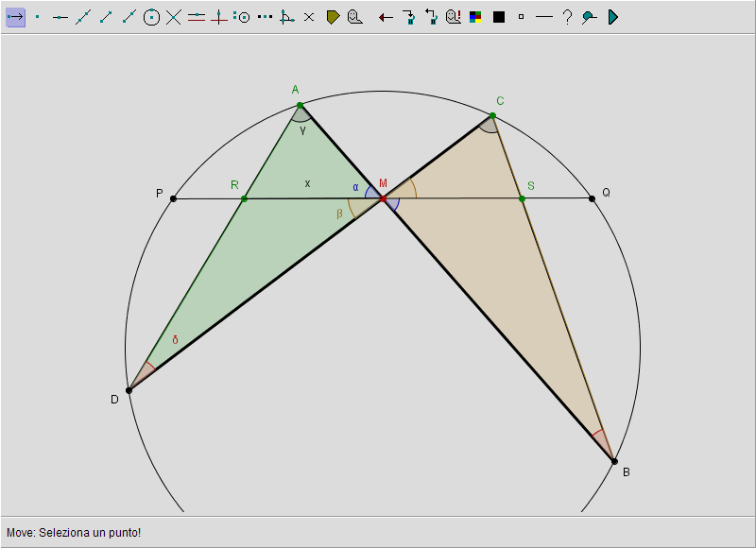Image resolution: width=756 pixels, height=548 pixels.
Task: Open the multicolor palette icon
Action: pos(475,17)
